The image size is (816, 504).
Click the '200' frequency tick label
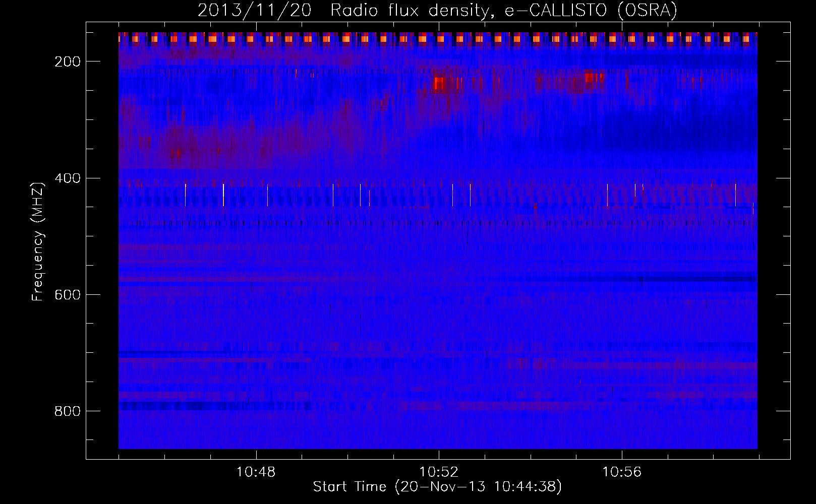point(67,61)
